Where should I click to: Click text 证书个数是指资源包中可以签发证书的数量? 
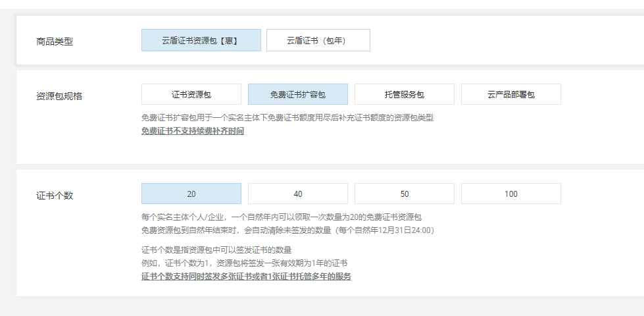pos(216,250)
